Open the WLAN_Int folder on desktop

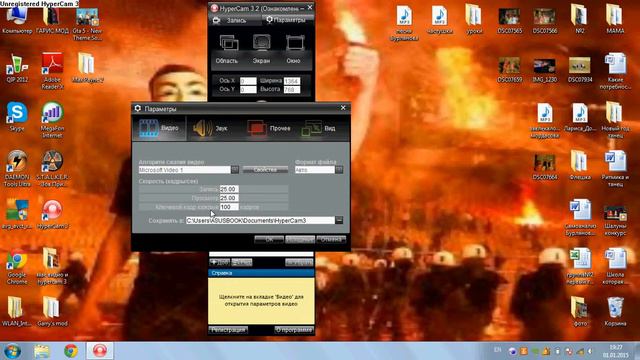click(17, 312)
